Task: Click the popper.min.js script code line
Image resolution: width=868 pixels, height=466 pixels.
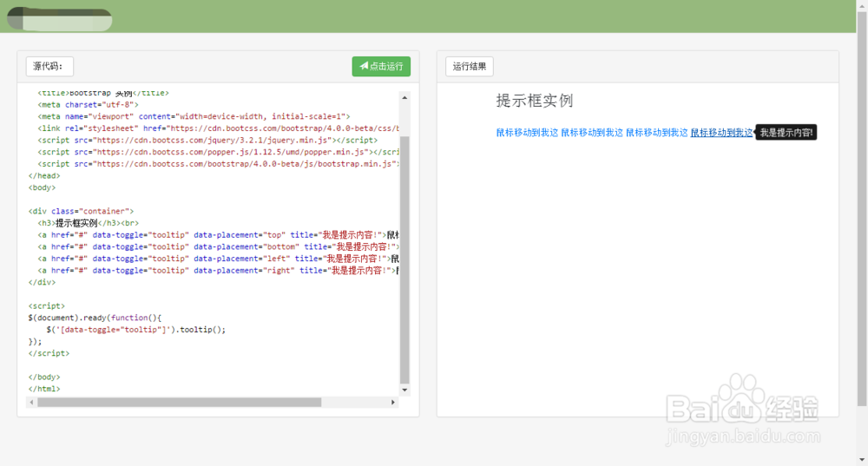Action: [x=218, y=152]
